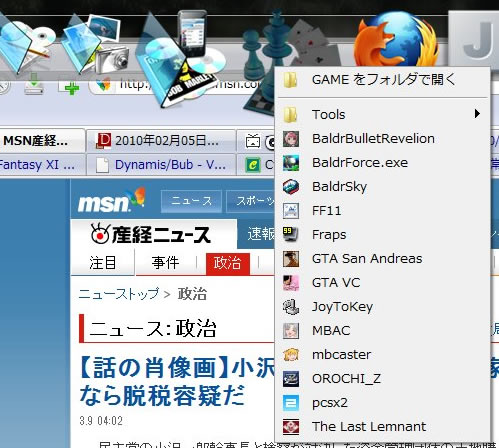Click the 3.9 04:02 article timestamp
499x448 pixels.
pos(101,421)
